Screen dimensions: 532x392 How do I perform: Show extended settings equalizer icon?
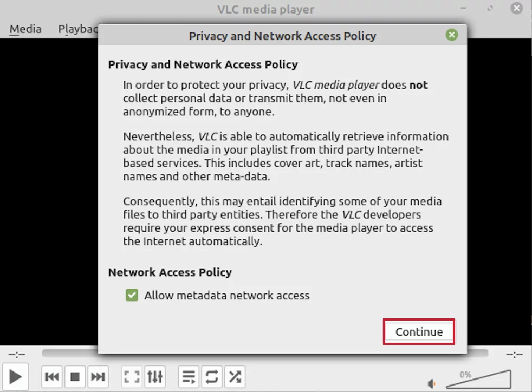(x=155, y=376)
